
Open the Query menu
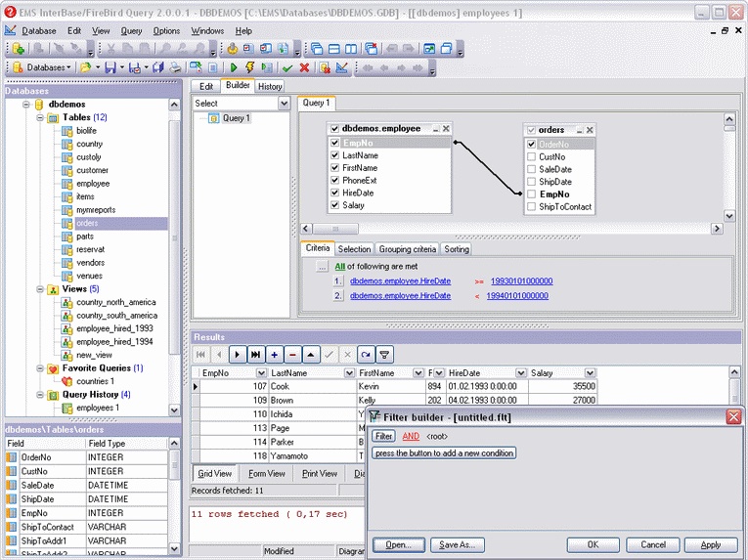coord(131,31)
